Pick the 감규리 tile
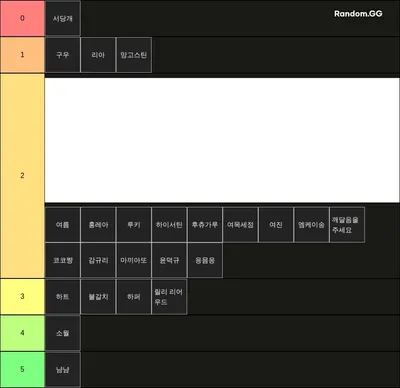The height and width of the screenshot is (388, 400). coord(98,260)
